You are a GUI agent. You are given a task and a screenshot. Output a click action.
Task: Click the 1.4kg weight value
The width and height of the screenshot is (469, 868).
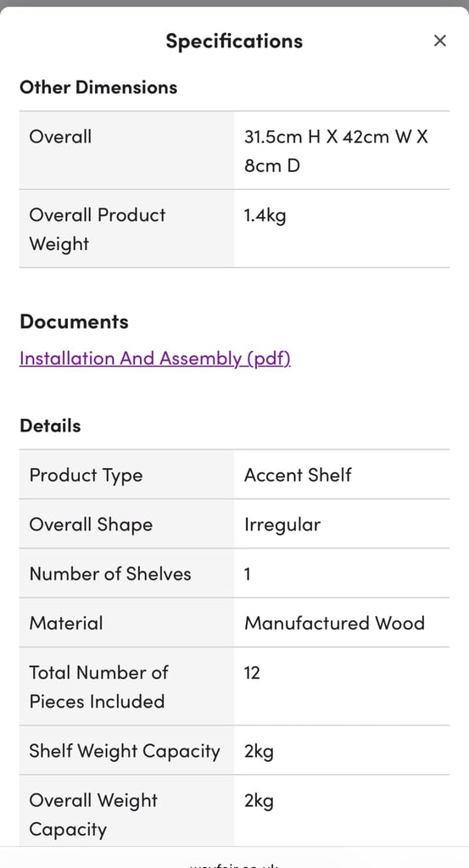pos(265,215)
